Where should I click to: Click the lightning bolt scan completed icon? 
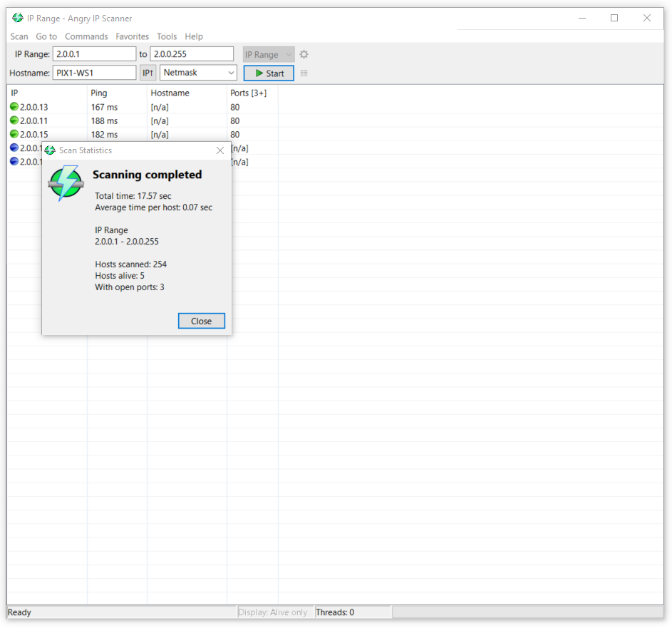pyautogui.click(x=66, y=183)
